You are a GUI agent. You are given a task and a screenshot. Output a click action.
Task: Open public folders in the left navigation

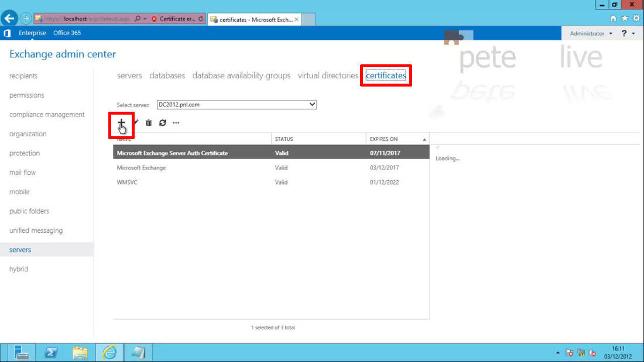(29, 211)
